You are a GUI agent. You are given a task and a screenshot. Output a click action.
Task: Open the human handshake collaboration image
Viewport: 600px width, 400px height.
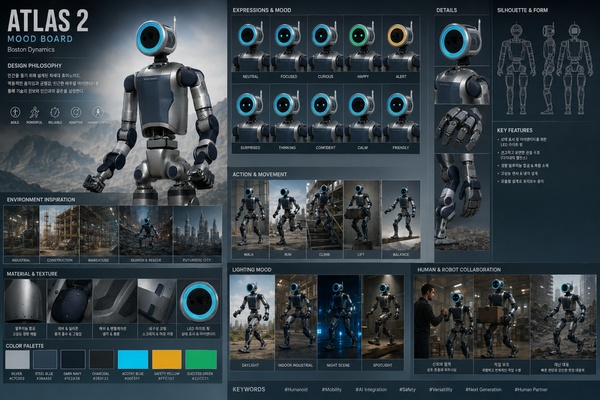[444, 317]
